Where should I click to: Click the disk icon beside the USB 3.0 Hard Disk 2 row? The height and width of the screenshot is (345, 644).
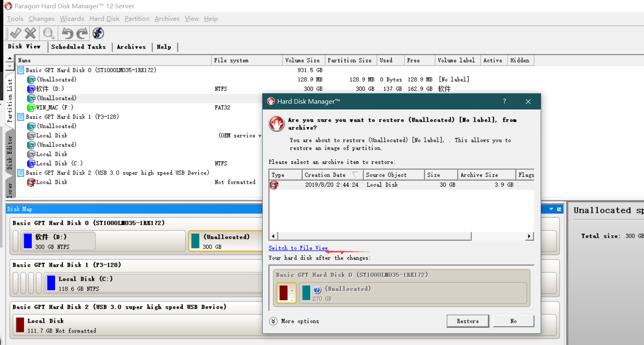click(x=21, y=172)
